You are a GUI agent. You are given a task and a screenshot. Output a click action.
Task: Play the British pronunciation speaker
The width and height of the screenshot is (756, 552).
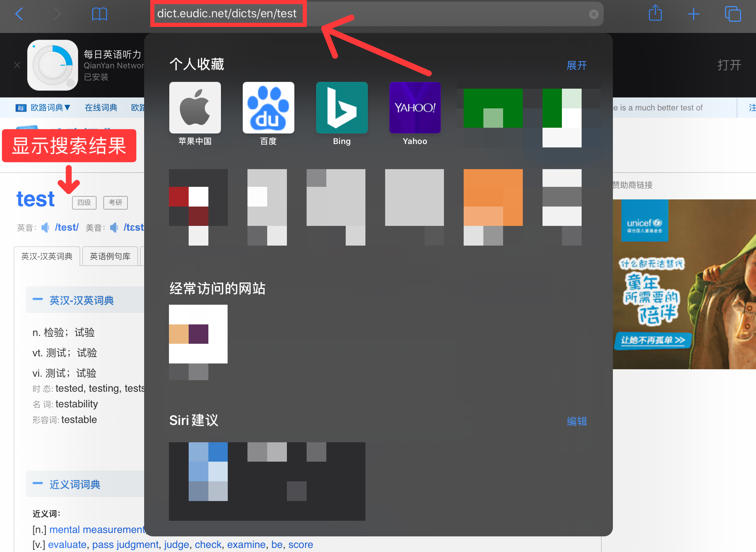coord(45,227)
